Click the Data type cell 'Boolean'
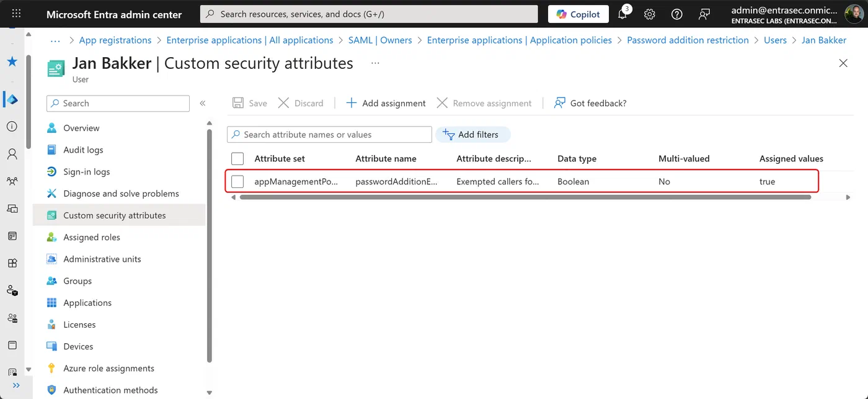 [573, 182]
